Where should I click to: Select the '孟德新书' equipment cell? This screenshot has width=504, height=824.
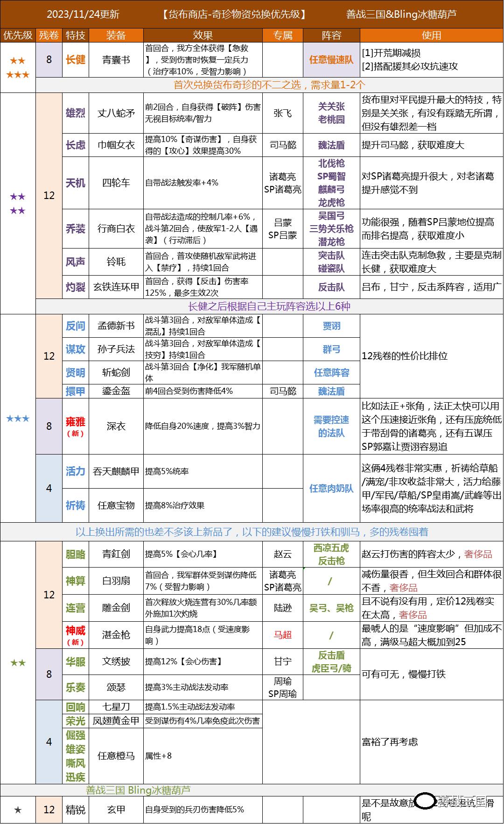[116, 326]
